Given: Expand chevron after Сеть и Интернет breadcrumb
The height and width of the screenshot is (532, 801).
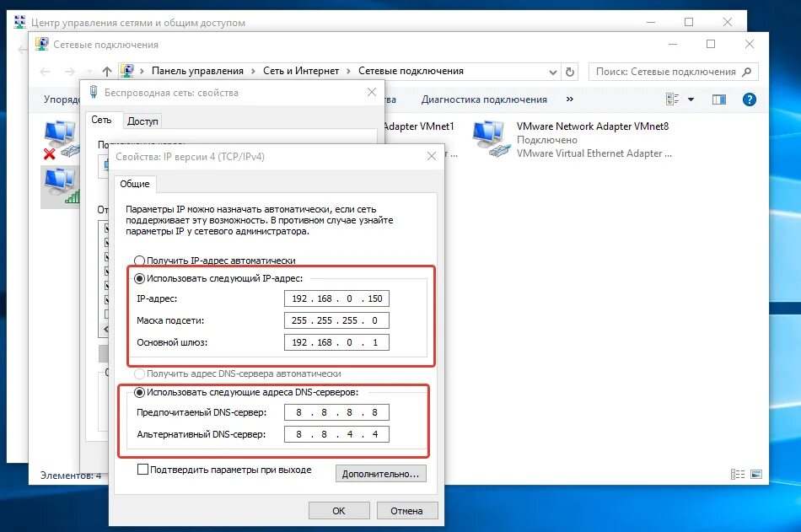Looking at the screenshot, I should click(x=348, y=71).
